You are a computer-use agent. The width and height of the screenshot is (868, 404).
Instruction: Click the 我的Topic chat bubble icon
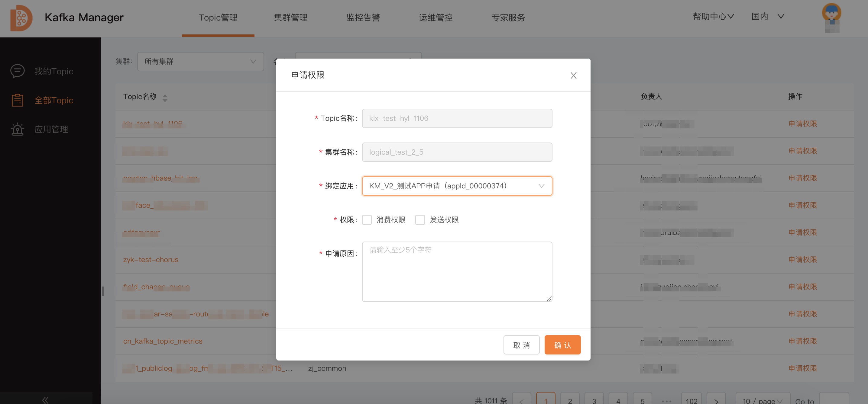(x=17, y=71)
